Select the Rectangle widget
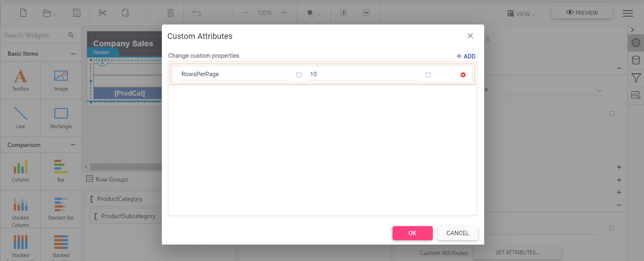The height and width of the screenshot is (261, 644). (61, 118)
